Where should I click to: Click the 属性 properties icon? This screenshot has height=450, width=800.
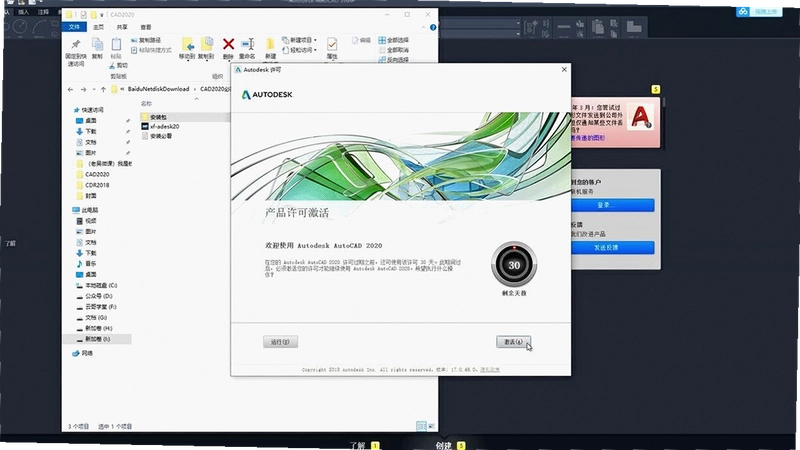[x=332, y=44]
